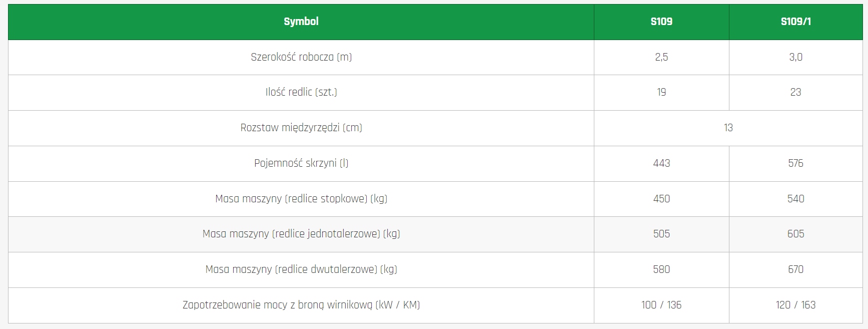Click the 2,5 working width value

coord(661,57)
